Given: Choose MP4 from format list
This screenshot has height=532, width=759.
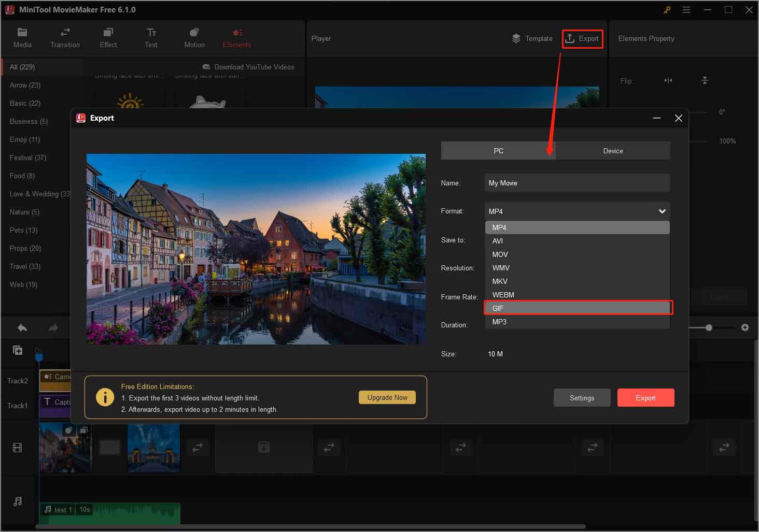Looking at the screenshot, I should click(x=577, y=227).
